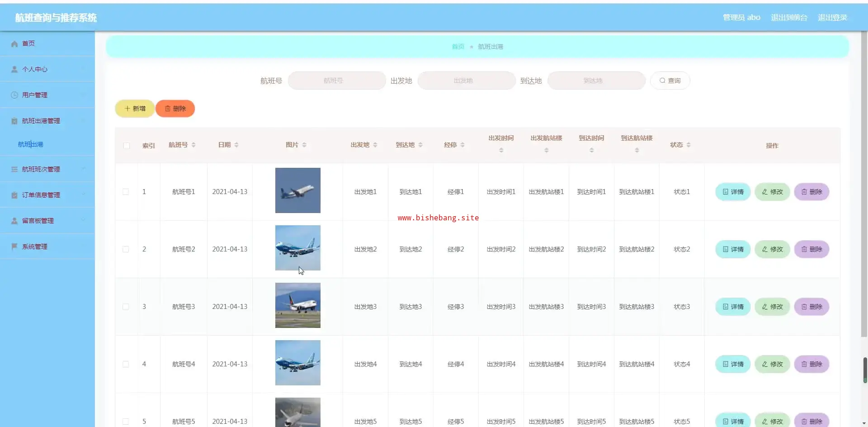Click the 出发地 search input field
This screenshot has width=868, height=427.
pyautogui.click(x=466, y=81)
